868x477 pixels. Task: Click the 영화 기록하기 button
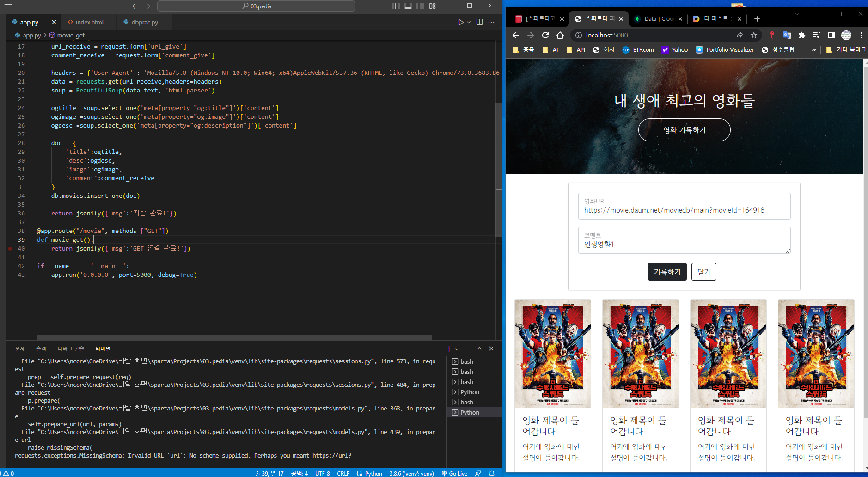(685, 130)
